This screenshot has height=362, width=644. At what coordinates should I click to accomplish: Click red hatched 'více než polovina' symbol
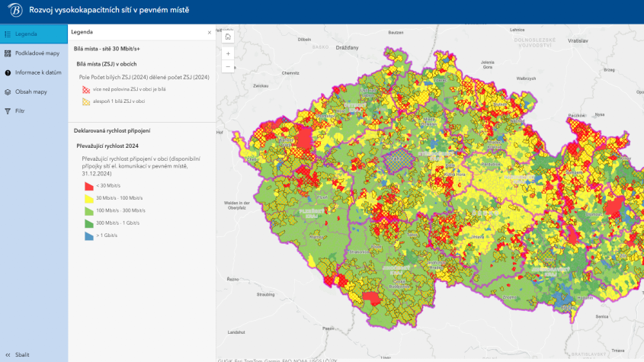coord(86,89)
